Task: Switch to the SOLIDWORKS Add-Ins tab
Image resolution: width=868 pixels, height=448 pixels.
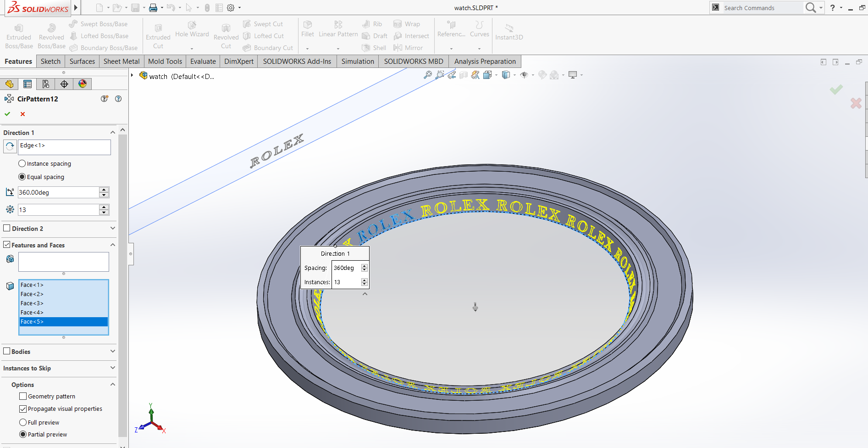Action: [297, 62]
